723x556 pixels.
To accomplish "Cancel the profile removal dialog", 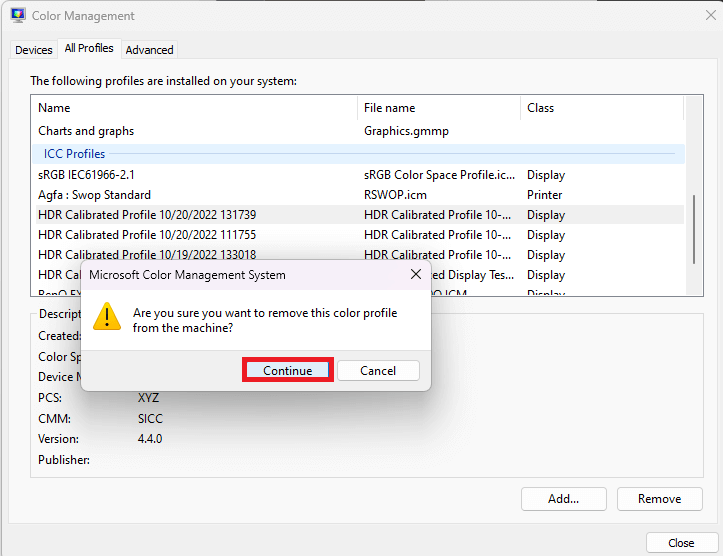I will coord(378,370).
